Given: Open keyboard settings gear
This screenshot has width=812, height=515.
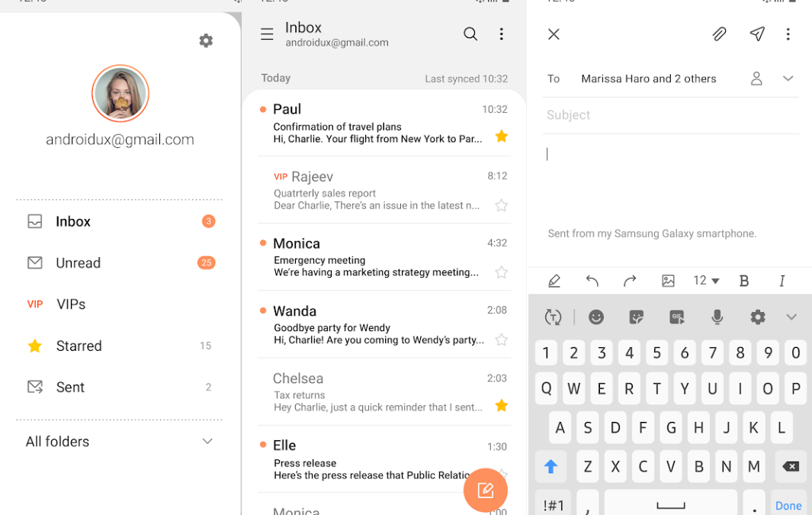Looking at the screenshot, I should click(758, 317).
